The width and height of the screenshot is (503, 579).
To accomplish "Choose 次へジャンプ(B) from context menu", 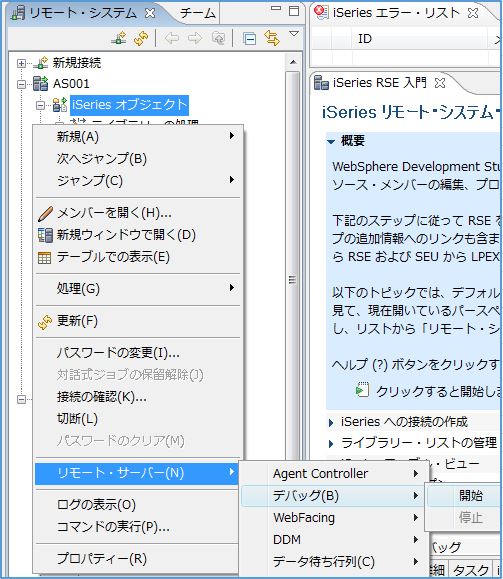I will [x=138, y=159].
